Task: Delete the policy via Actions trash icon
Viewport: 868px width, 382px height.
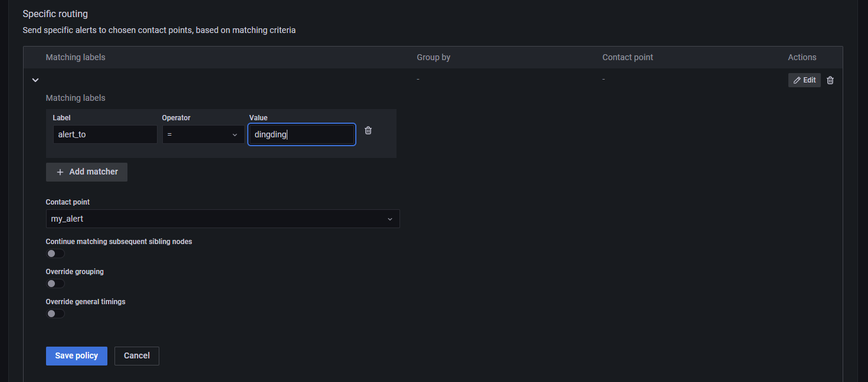Action: click(830, 80)
